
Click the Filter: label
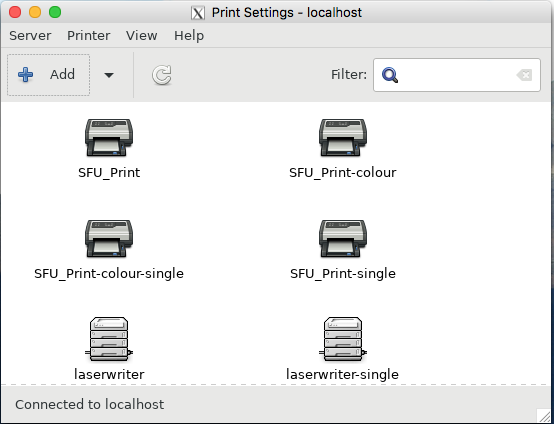tap(349, 75)
